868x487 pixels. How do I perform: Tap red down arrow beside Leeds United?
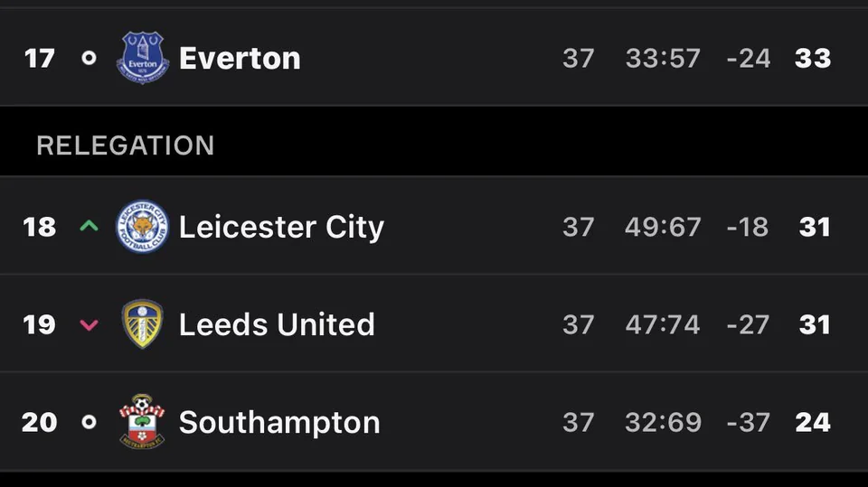[89, 325]
